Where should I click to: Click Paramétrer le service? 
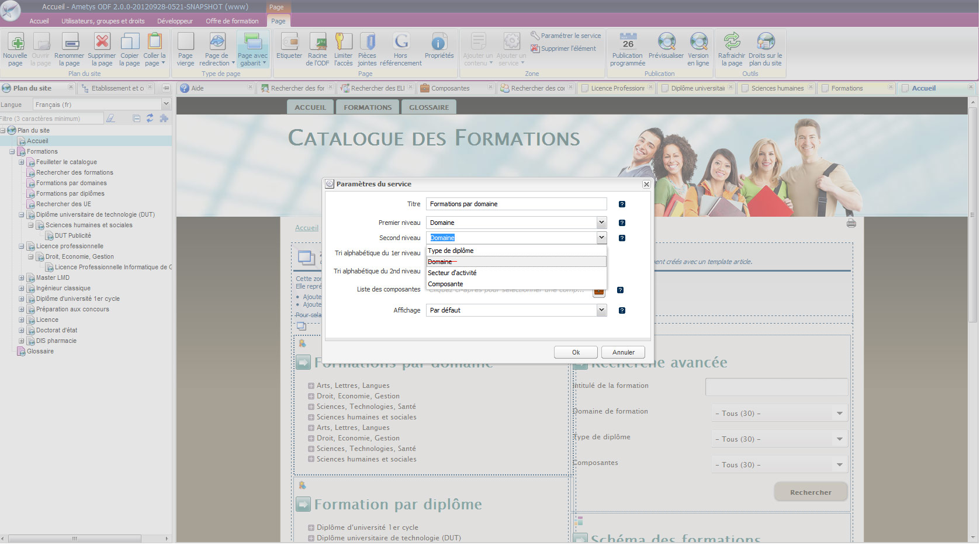[566, 36]
